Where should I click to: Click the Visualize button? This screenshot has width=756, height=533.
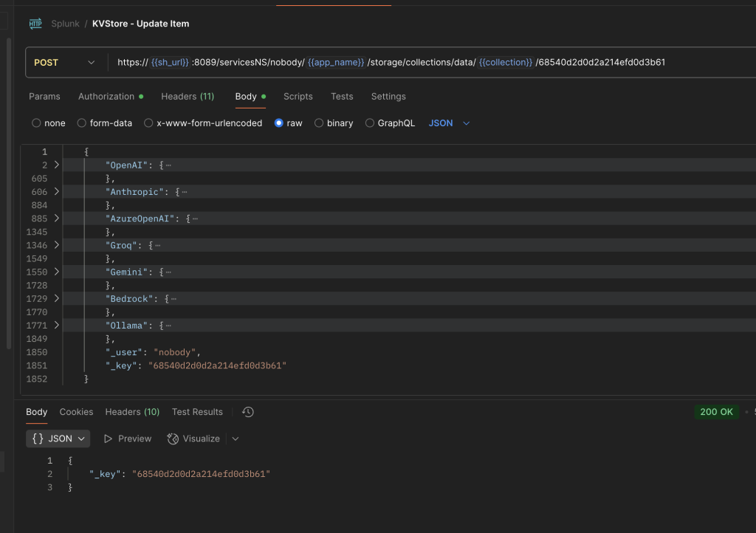point(194,439)
